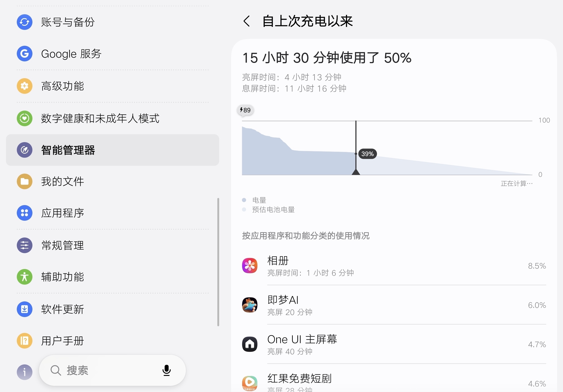
Task: Tap the 用户手册 manual icon
Action: click(25, 341)
